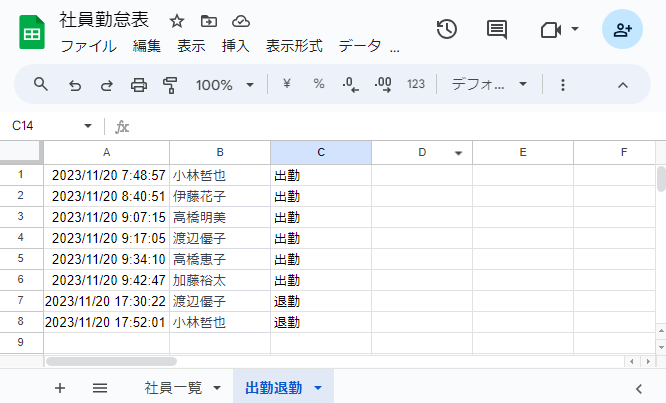Select column B header

point(220,152)
